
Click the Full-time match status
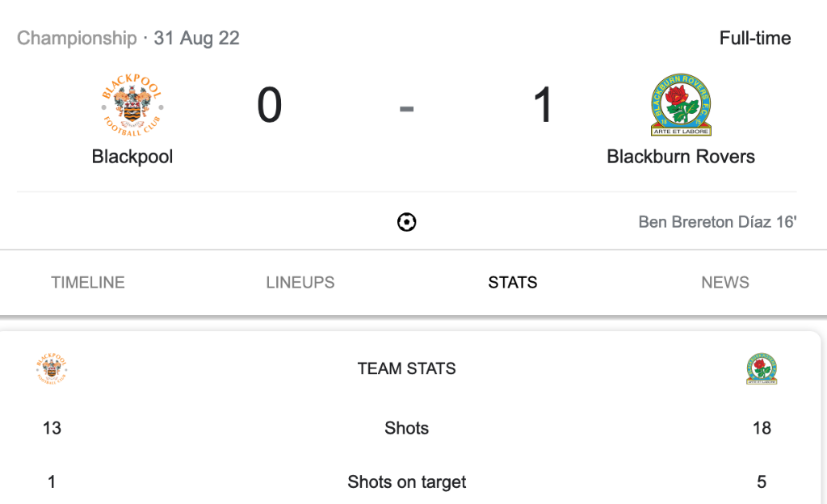(755, 38)
